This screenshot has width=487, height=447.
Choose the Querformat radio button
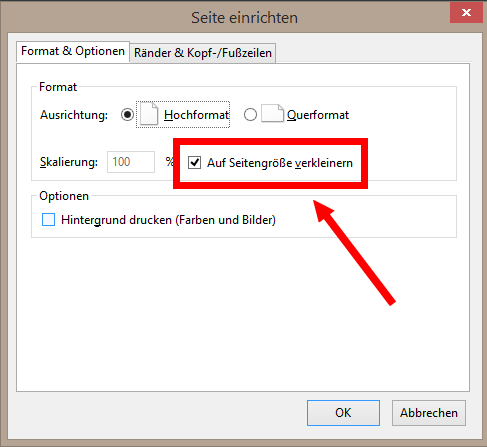250,115
